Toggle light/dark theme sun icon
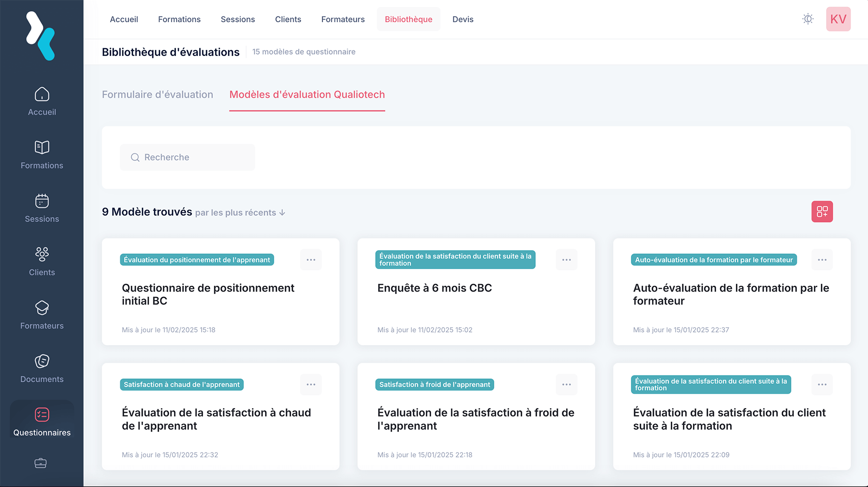 tap(808, 19)
